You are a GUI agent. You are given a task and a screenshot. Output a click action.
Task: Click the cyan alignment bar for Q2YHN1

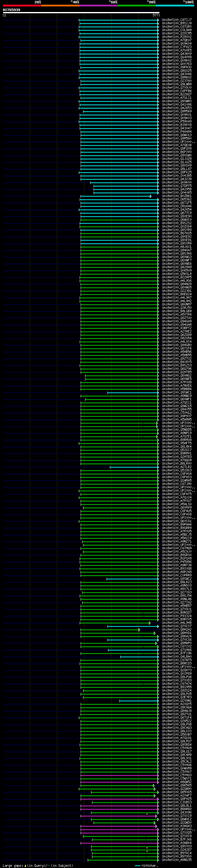coord(139,701)
